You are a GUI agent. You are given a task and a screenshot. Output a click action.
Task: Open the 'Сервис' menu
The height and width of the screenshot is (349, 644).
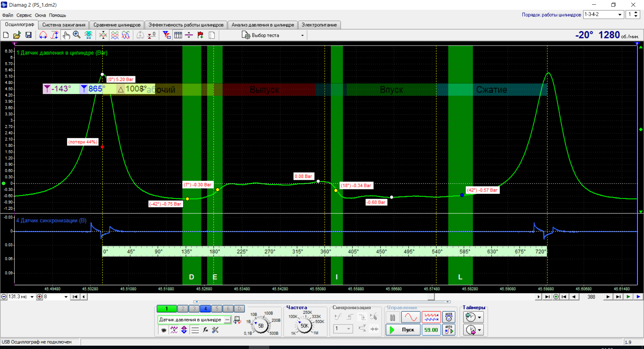(24, 15)
